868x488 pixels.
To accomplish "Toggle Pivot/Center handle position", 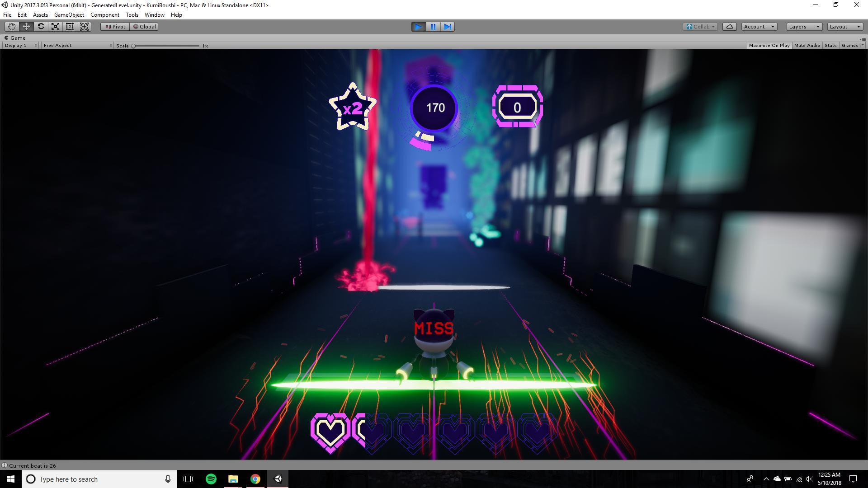I will click(x=115, y=27).
